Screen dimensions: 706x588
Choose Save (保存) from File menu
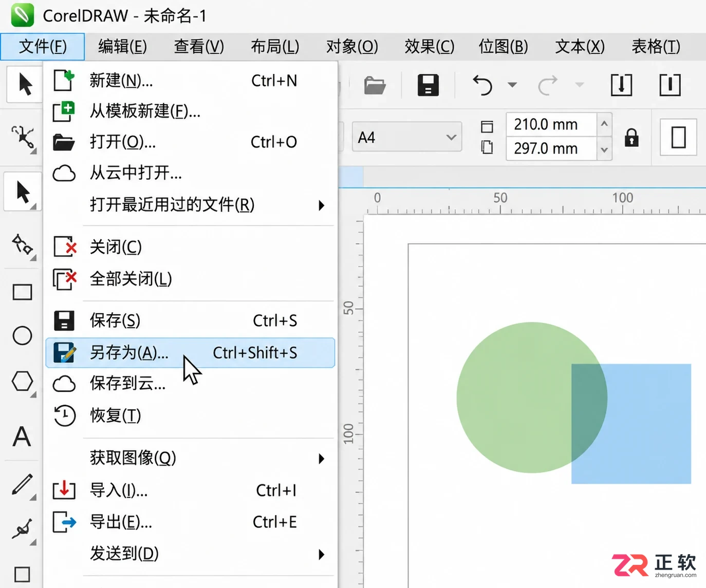tap(190, 320)
